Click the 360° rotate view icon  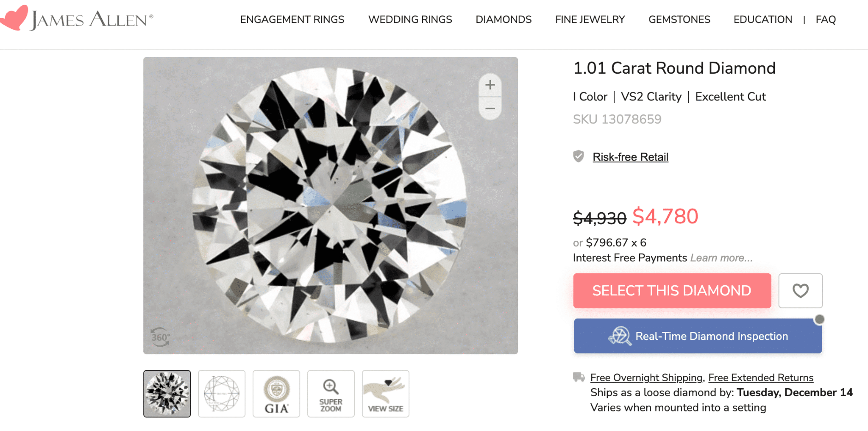click(160, 337)
